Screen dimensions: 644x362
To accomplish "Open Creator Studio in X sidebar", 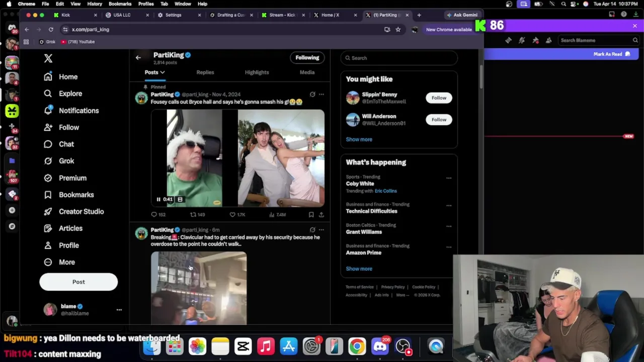I will coord(74,212).
